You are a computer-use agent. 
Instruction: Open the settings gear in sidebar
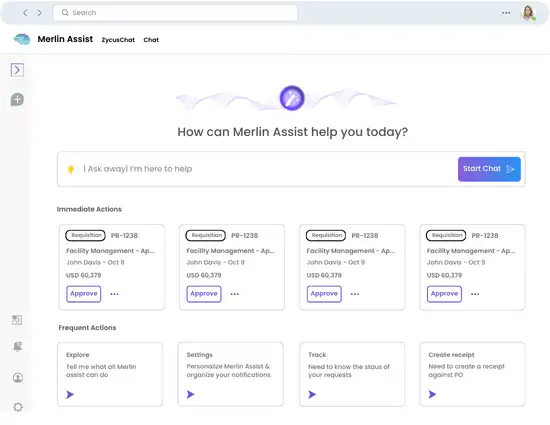[x=18, y=407]
